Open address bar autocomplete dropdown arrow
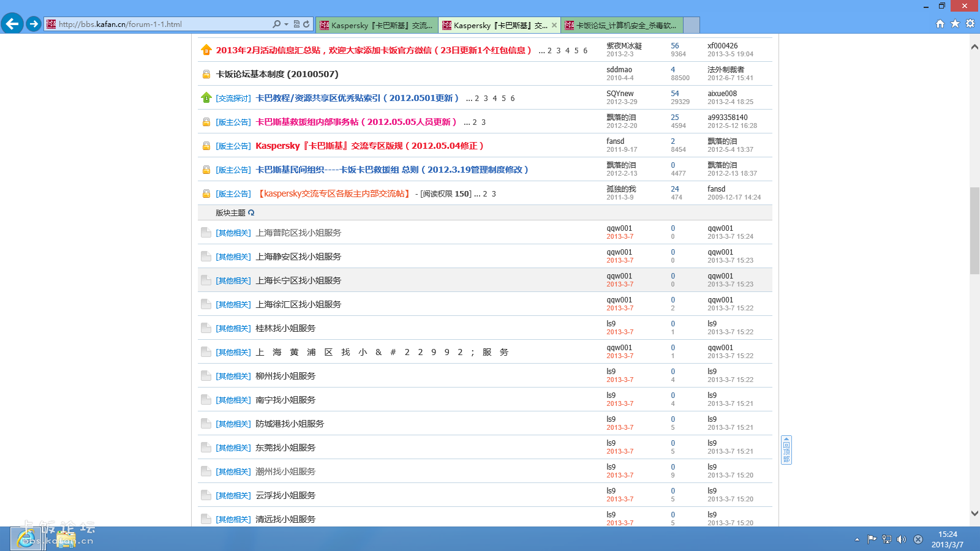The width and height of the screenshot is (980, 551). [286, 24]
